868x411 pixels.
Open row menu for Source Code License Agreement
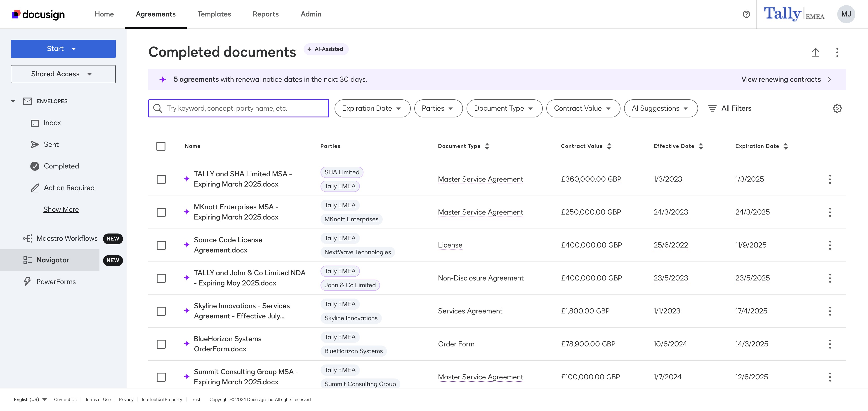coord(830,245)
